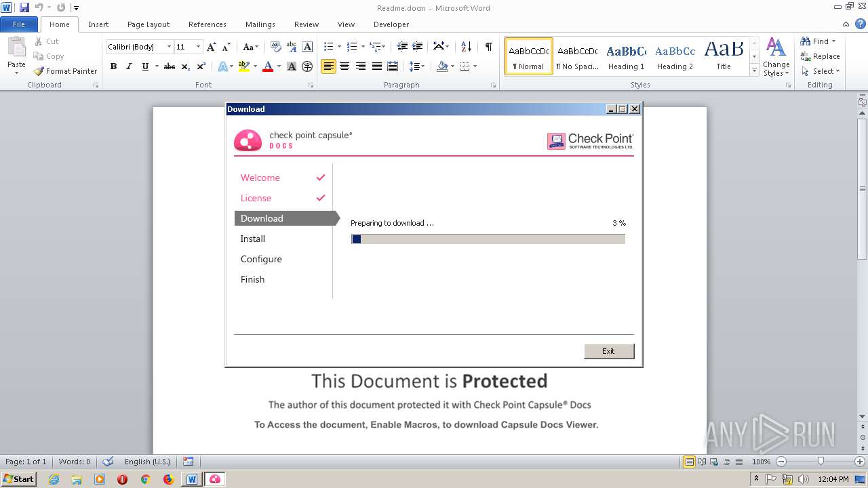Open the File tab
The width and height of the screenshot is (868, 488).
point(19,24)
